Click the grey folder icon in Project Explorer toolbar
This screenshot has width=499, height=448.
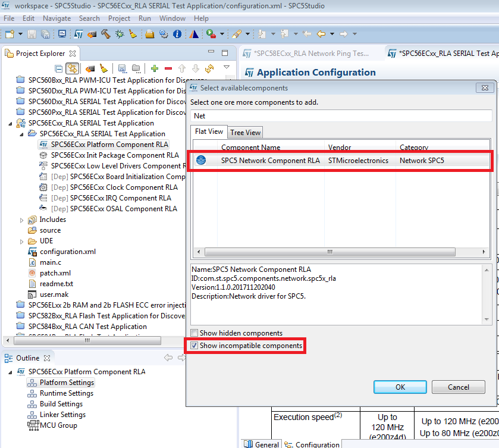[136, 68]
